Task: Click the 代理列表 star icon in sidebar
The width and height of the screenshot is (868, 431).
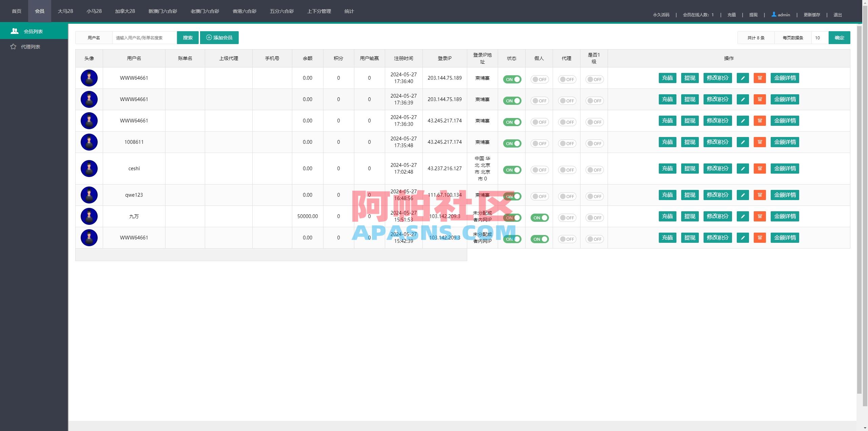Action: pyautogui.click(x=13, y=46)
